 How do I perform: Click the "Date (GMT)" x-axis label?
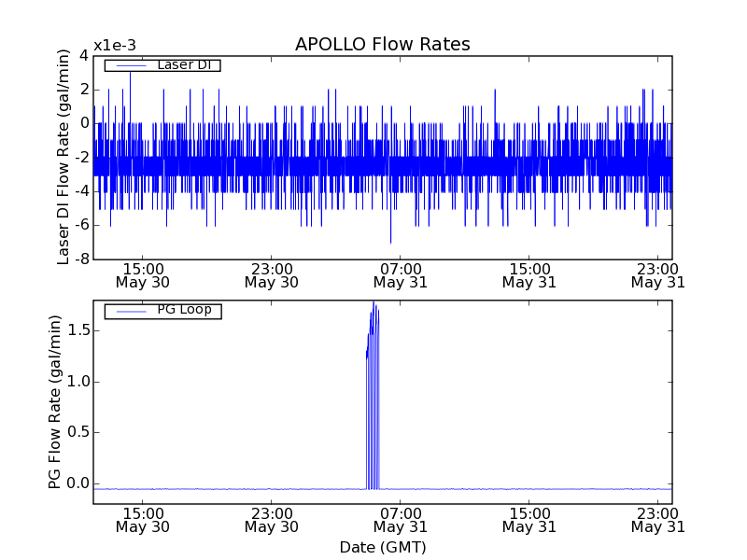click(382, 547)
